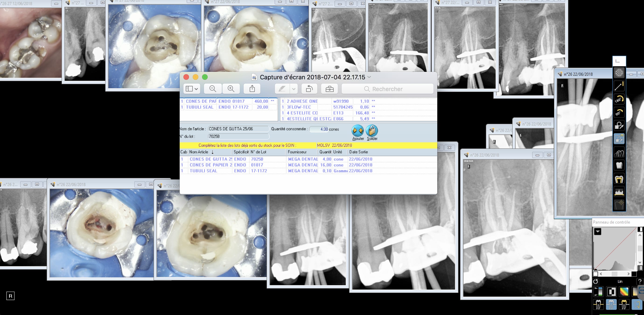Expand the markup pen options arrow

pos(294,89)
